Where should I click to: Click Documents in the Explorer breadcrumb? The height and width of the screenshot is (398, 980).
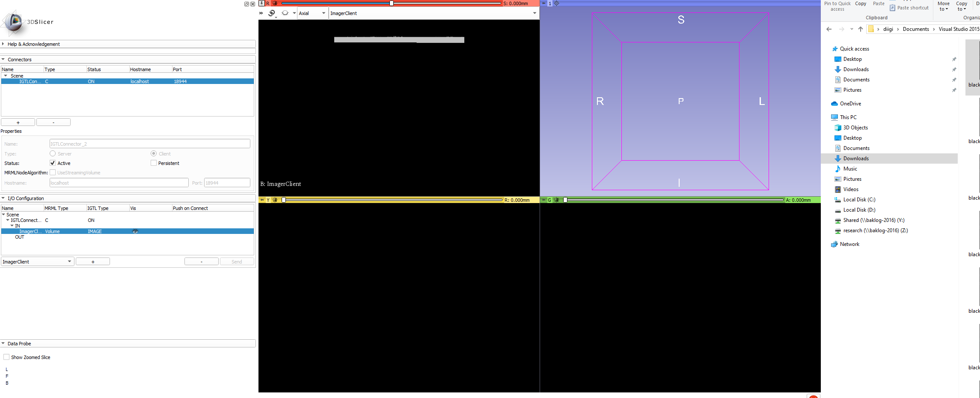[x=916, y=29]
